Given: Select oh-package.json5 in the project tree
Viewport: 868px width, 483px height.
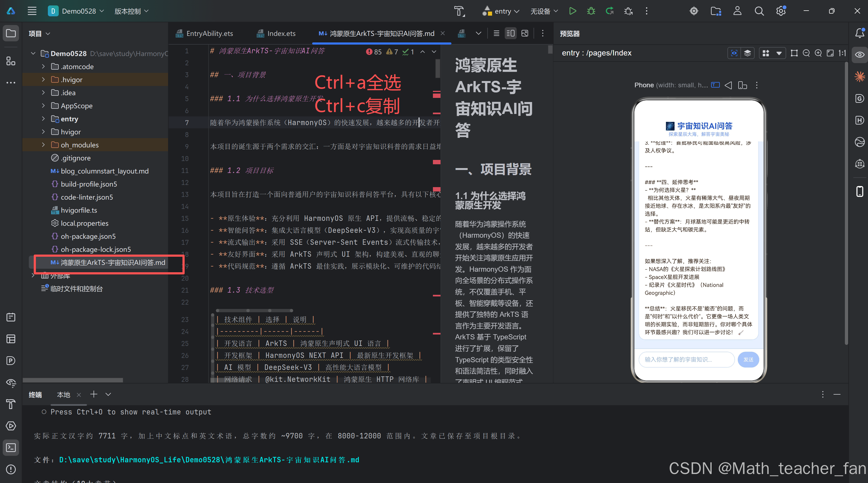Looking at the screenshot, I should 88,236.
